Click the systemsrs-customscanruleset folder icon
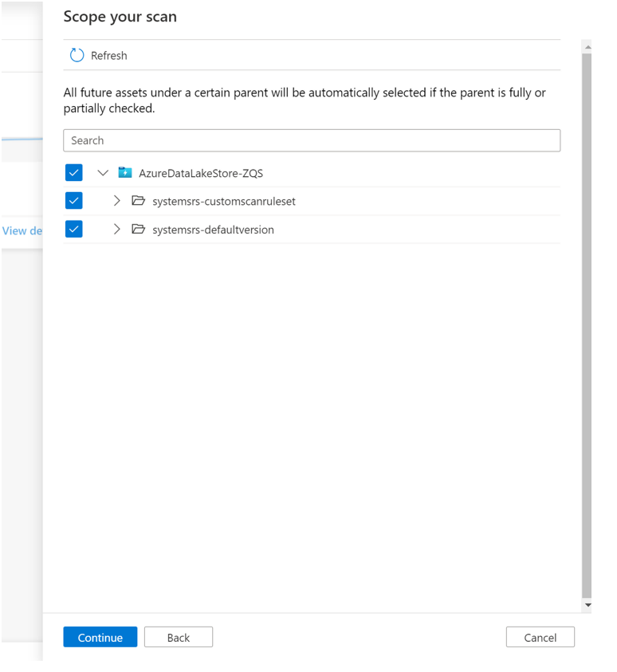 [138, 202]
